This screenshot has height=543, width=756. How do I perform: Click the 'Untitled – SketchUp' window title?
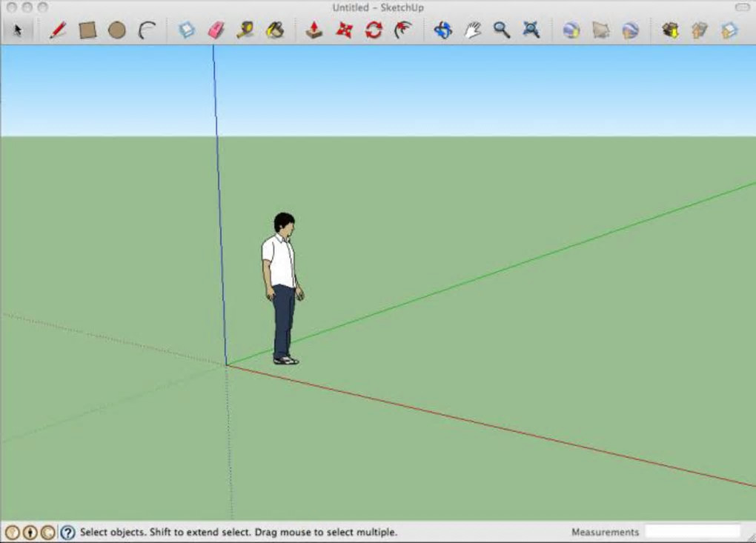[378, 7]
